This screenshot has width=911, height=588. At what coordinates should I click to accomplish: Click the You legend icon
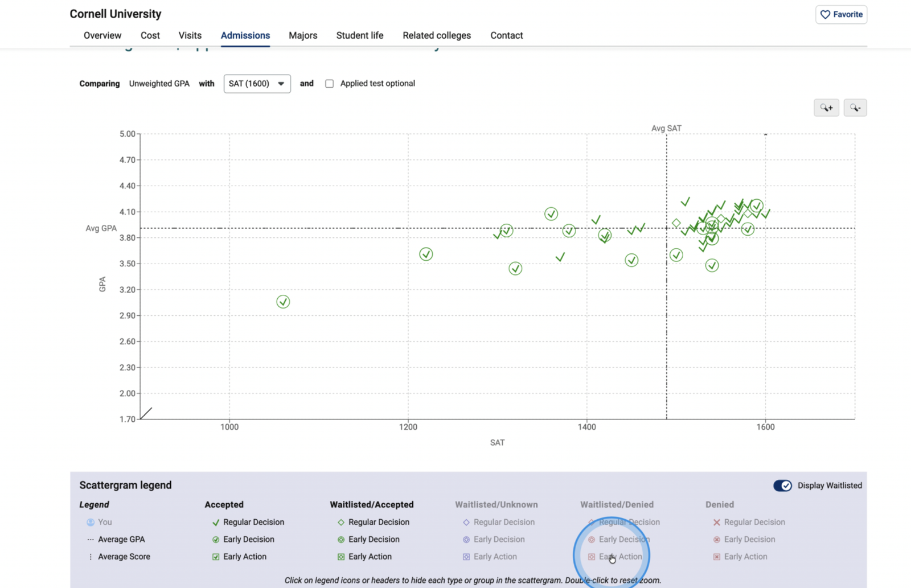coord(91,522)
